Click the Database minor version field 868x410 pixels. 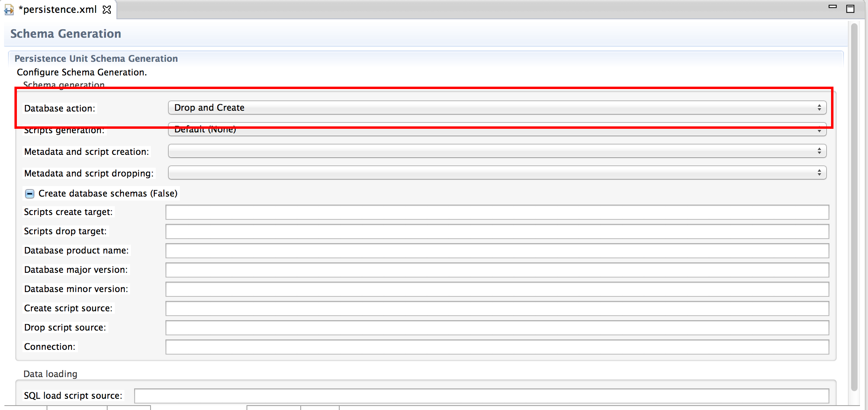click(x=497, y=289)
